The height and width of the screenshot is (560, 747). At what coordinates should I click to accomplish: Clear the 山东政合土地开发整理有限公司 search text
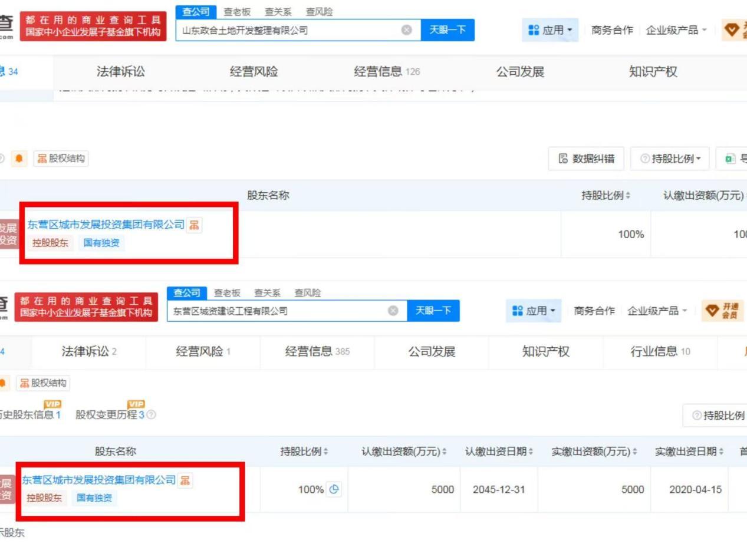tap(406, 30)
